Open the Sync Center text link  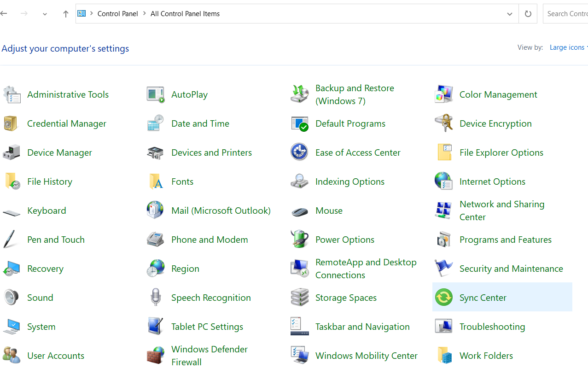483,298
